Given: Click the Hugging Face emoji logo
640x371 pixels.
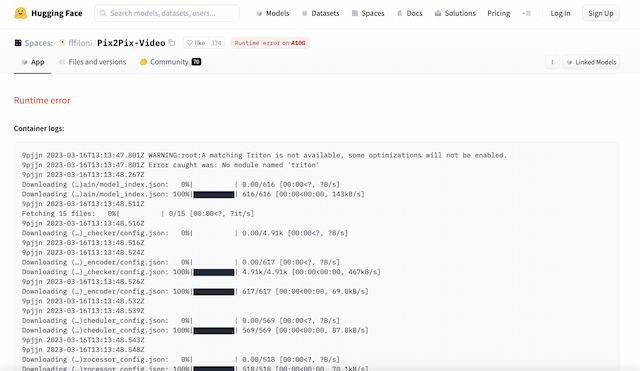Looking at the screenshot, I should [20, 13].
